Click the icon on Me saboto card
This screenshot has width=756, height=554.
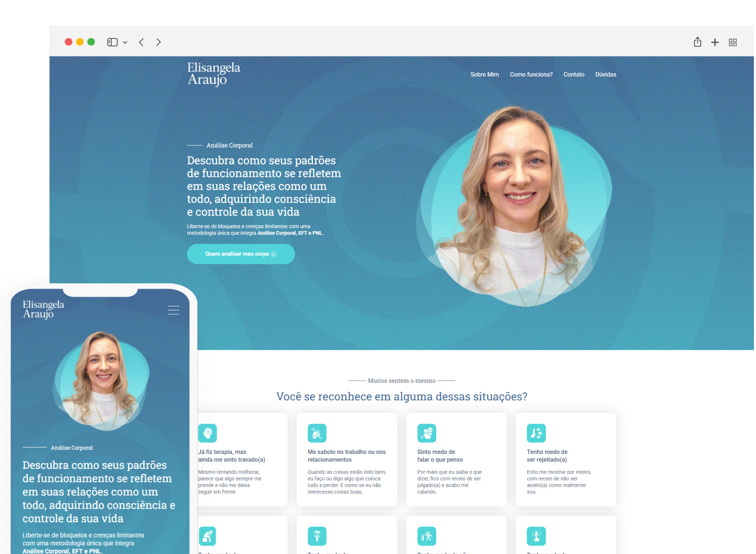(x=317, y=433)
